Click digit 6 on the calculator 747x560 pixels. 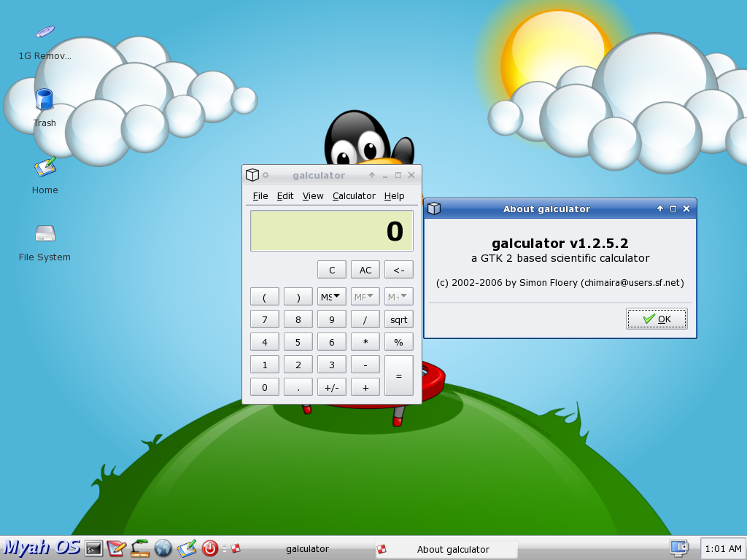point(332,342)
